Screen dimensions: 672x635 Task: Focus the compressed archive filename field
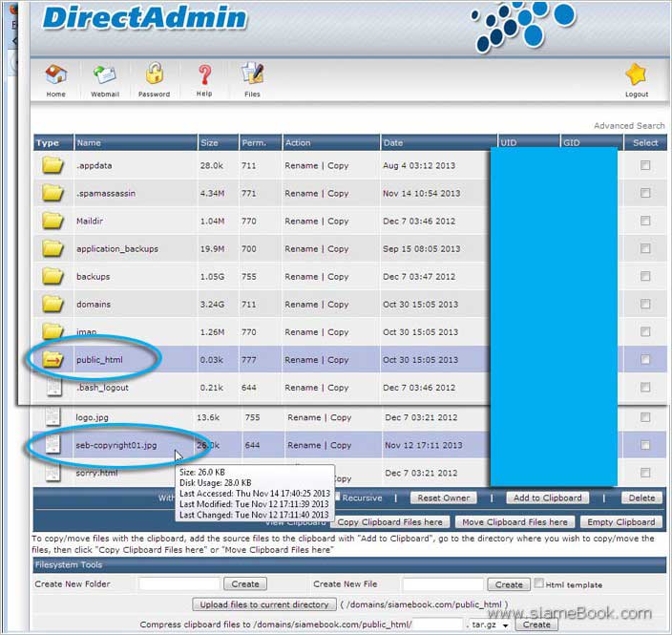(x=438, y=624)
